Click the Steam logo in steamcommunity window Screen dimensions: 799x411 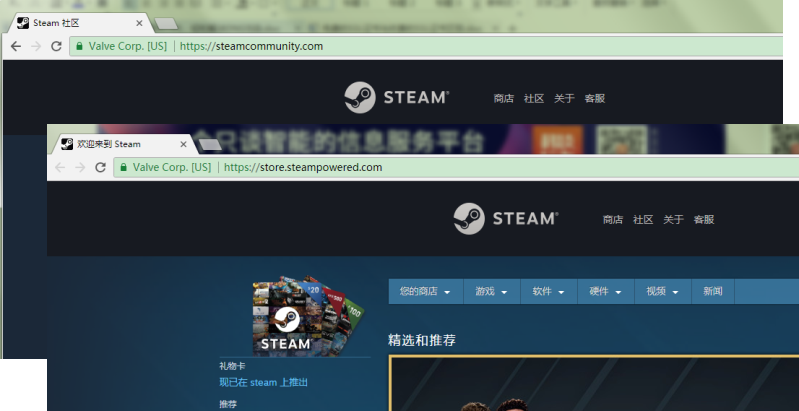click(396, 97)
